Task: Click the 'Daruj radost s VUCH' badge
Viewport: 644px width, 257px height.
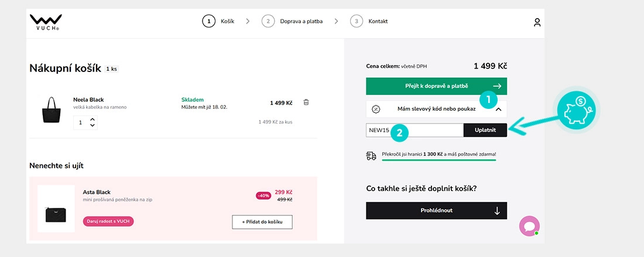Action: 108,221
